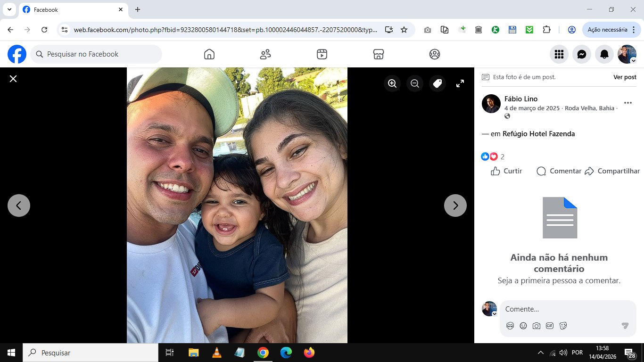
Task: Open Facebook notifications bell
Action: (604, 54)
